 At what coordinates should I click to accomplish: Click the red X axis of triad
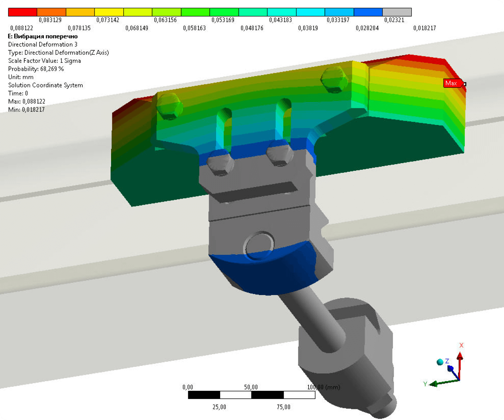click(460, 365)
